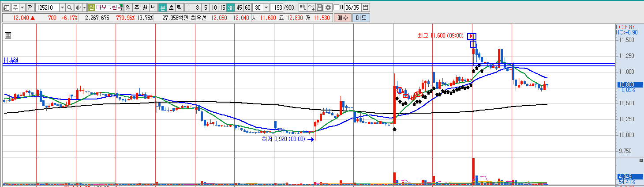Click the add candle indicator icon
644x187 pixels.
[x=303, y=8]
